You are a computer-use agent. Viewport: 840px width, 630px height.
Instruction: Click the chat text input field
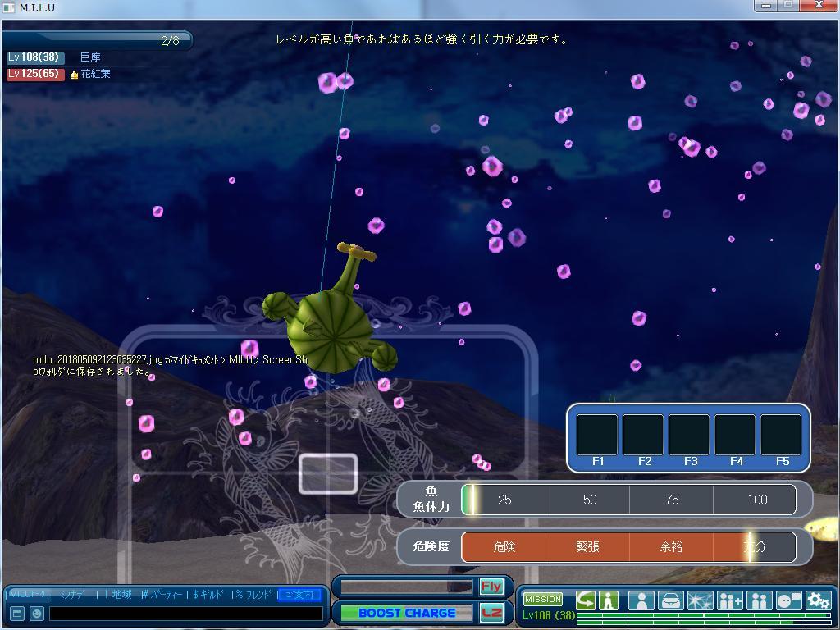tap(185, 614)
